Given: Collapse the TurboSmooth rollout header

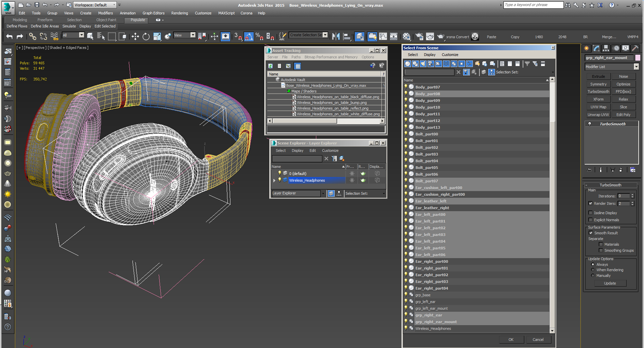Looking at the screenshot, I should 611,185.
